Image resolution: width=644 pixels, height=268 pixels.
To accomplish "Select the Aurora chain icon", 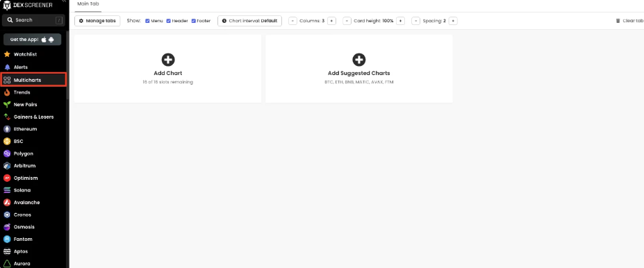I will 7,263.
